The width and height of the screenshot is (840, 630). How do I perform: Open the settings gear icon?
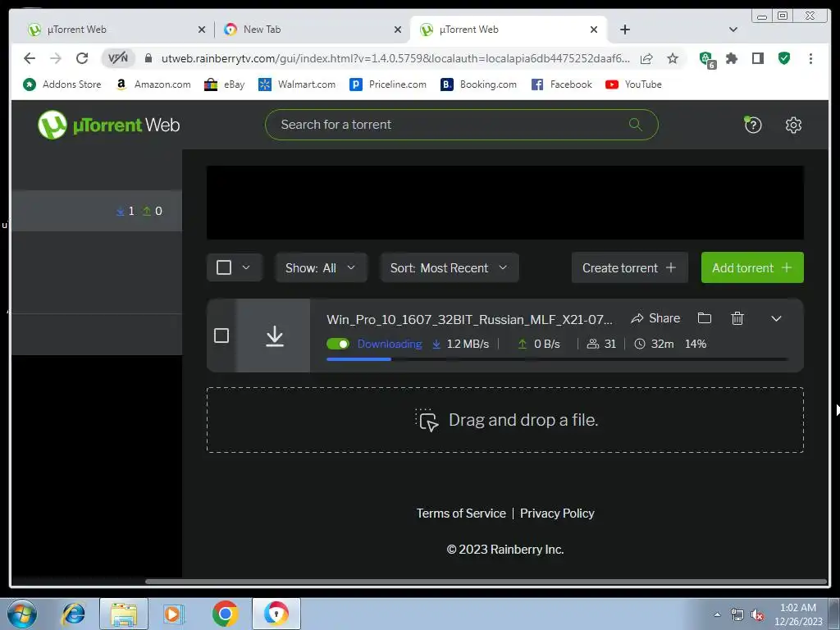point(793,125)
